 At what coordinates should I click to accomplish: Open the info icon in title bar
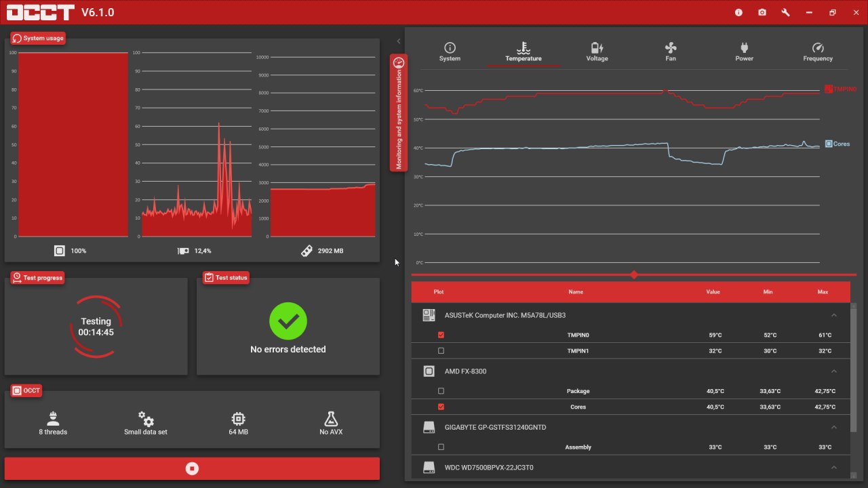pyautogui.click(x=738, y=12)
